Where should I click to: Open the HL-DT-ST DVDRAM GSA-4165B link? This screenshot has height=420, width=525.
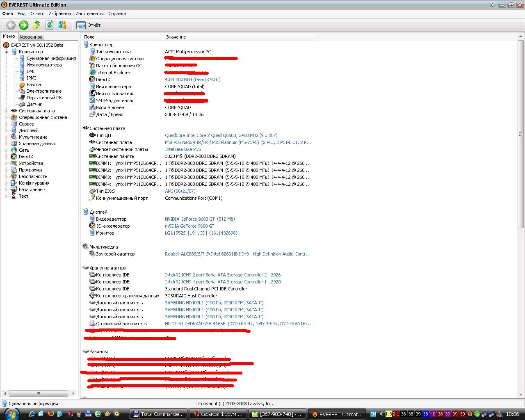(x=239, y=324)
